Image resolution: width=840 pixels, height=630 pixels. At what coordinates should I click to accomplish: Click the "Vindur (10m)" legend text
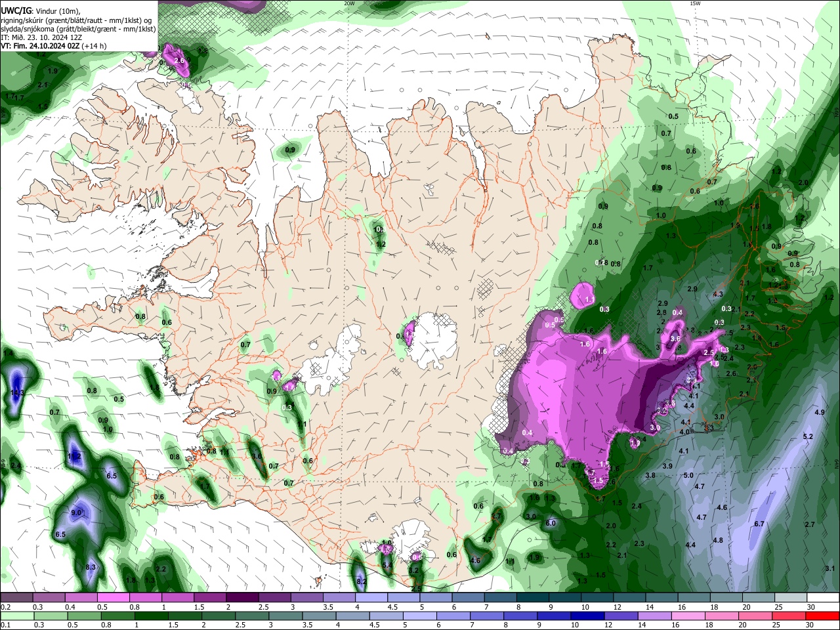(x=57, y=10)
